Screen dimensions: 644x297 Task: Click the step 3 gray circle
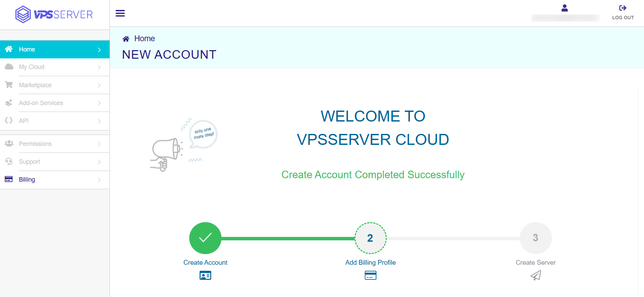coord(536,238)
